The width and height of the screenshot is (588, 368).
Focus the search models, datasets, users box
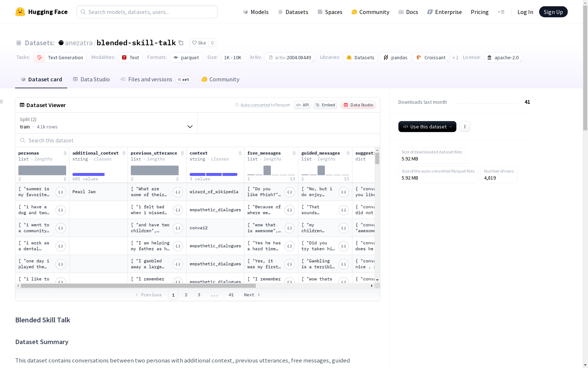click(x=147, y=12)
